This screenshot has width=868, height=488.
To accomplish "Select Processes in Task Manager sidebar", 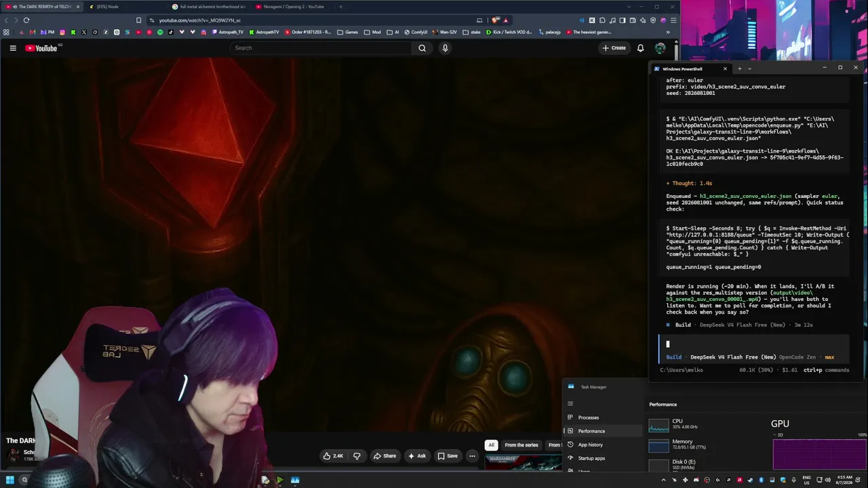I will coord(603,418).
